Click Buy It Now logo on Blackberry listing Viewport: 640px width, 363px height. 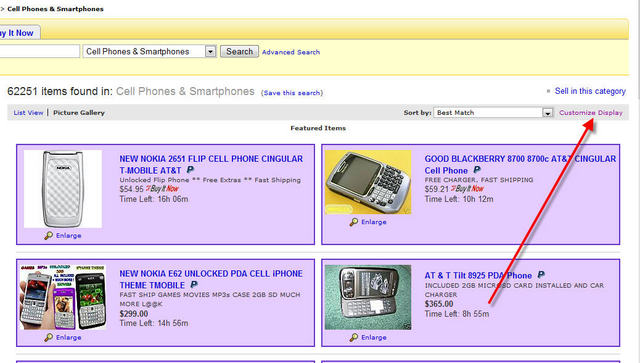pos(467,189)
